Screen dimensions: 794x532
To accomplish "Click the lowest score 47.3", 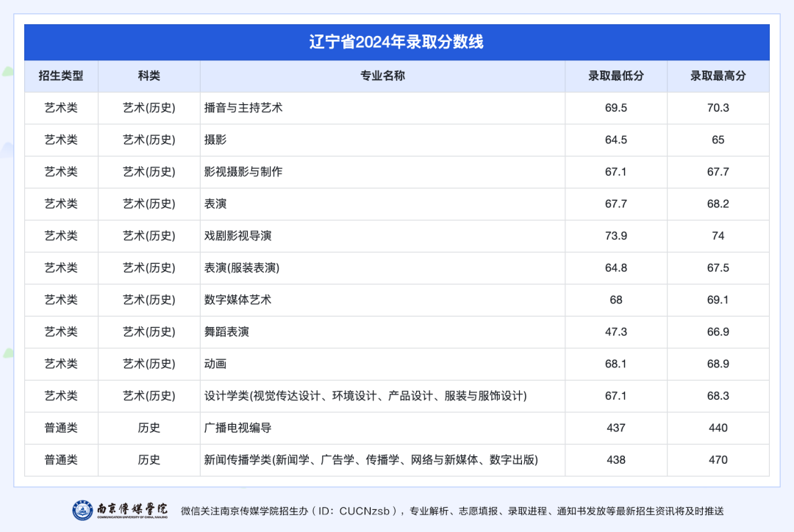I will tap(616, 331).
